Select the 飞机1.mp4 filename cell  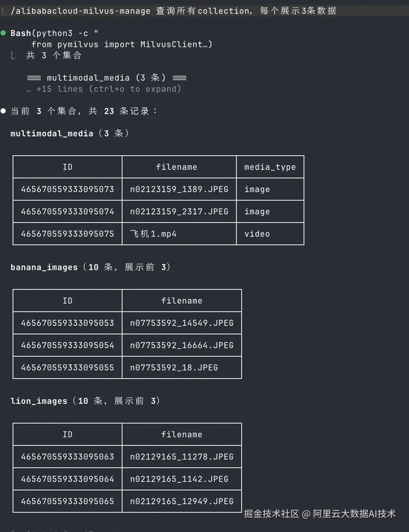point(179,234)
